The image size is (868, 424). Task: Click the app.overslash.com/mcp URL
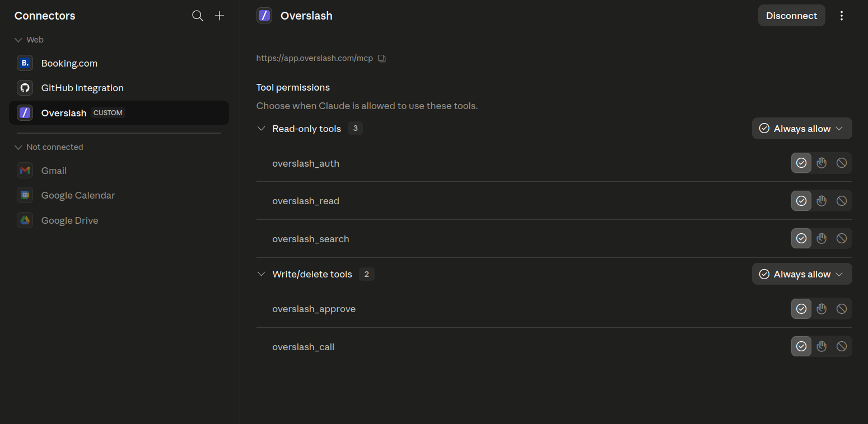(x=315, y=58)
